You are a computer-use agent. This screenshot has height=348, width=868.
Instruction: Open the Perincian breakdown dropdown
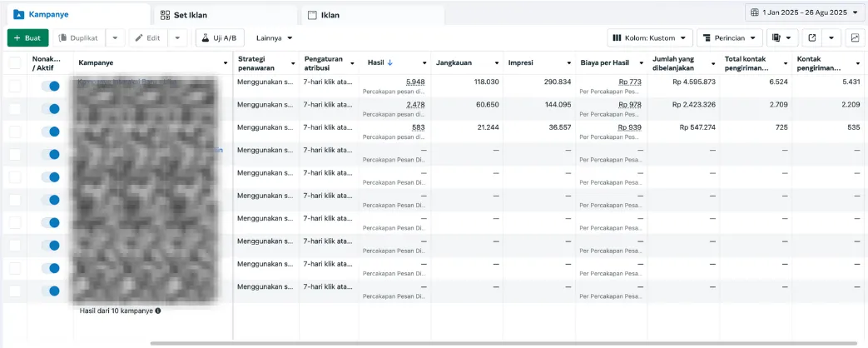(x=730, y=37)
